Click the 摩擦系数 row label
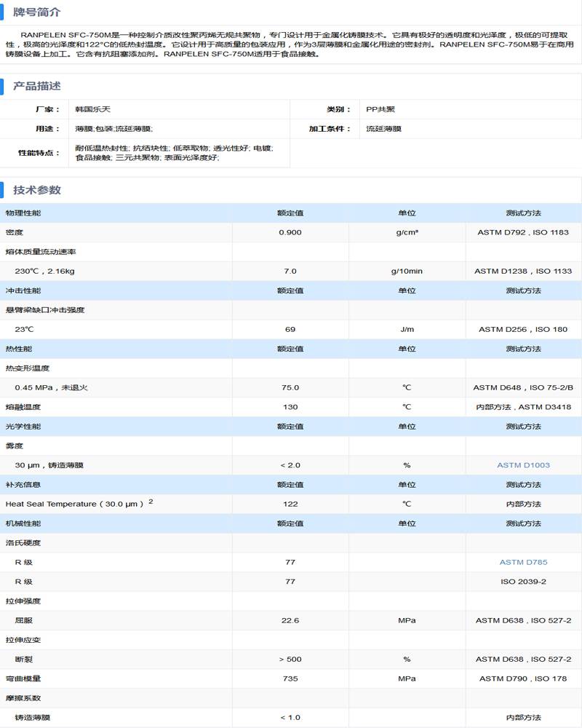 (23, 698)
